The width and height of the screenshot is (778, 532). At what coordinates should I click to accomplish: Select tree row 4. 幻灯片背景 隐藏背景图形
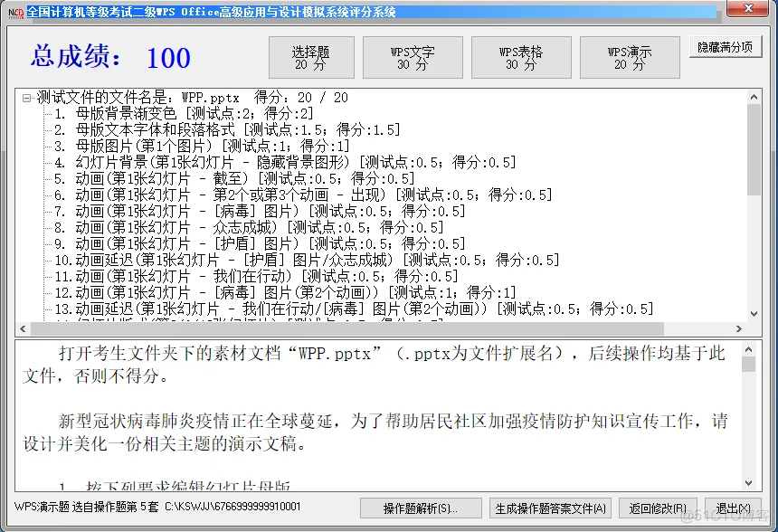tap(285, 163)
